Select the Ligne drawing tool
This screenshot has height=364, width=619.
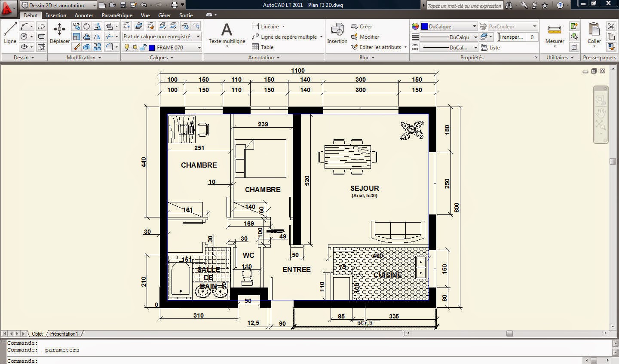9,32
